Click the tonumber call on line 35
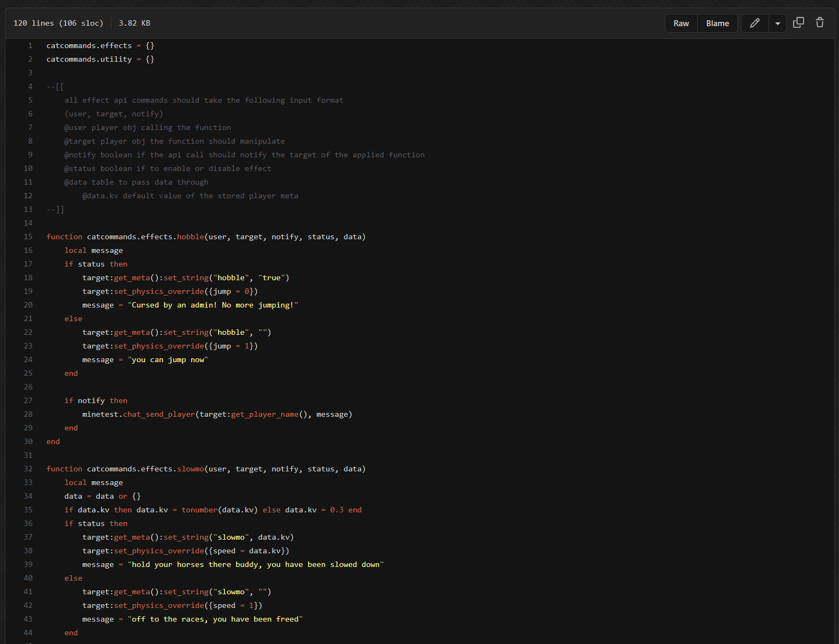Image resolution: width=839 pixels, height=644 pixels. (x=199, y=510)
